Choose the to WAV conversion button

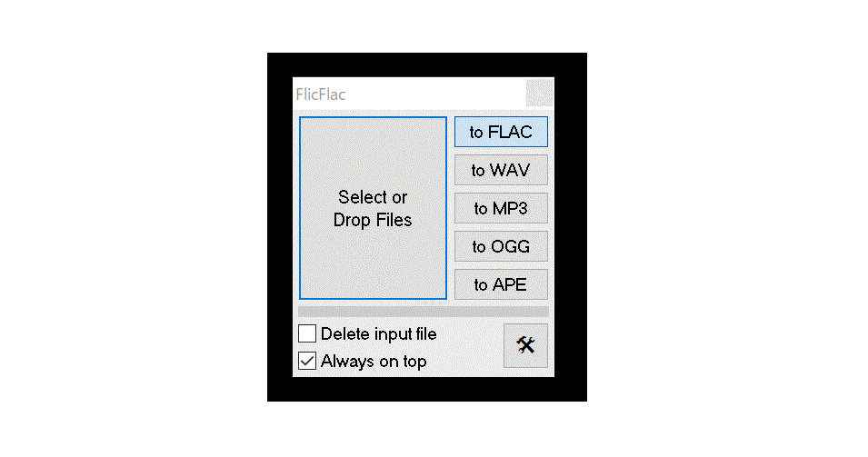click(x=501, y=170)
